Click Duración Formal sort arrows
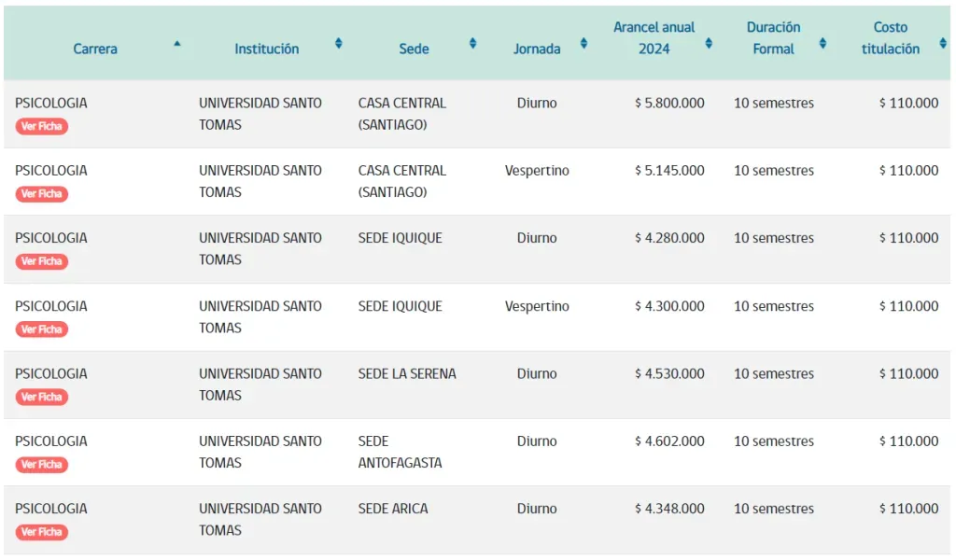Screen dimensions: 956x560 coord(822,43)
